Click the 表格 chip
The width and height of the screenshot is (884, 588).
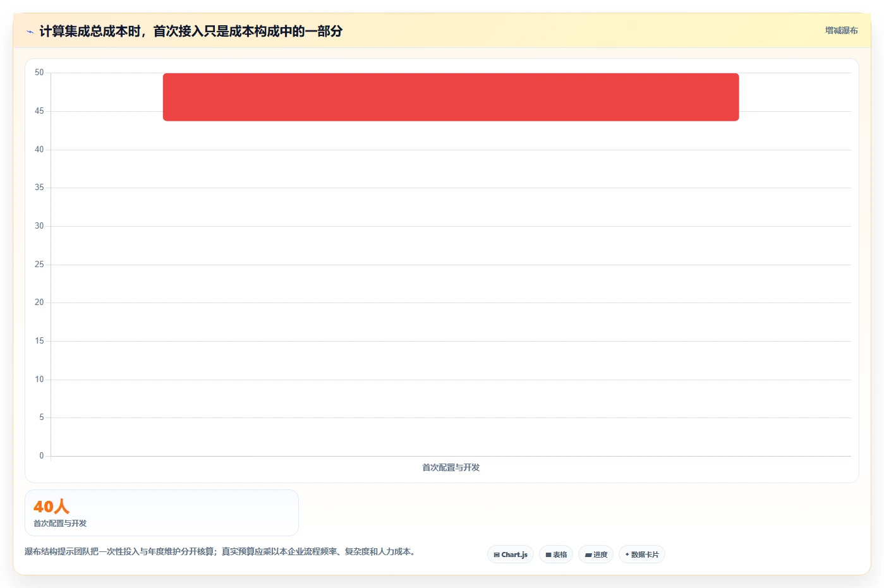(556, 555)
